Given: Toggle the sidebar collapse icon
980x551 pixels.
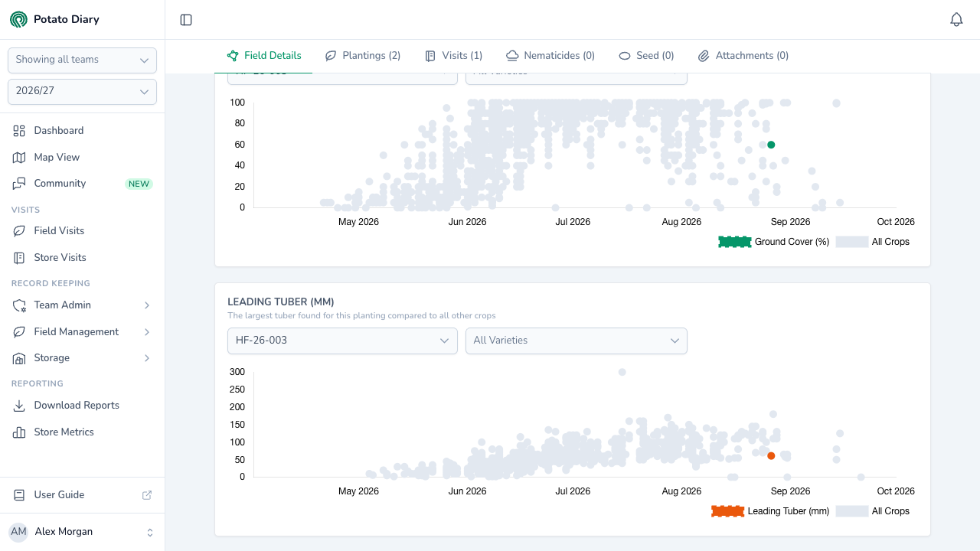Looking at the screenshot, I should [x=186, y=20].
